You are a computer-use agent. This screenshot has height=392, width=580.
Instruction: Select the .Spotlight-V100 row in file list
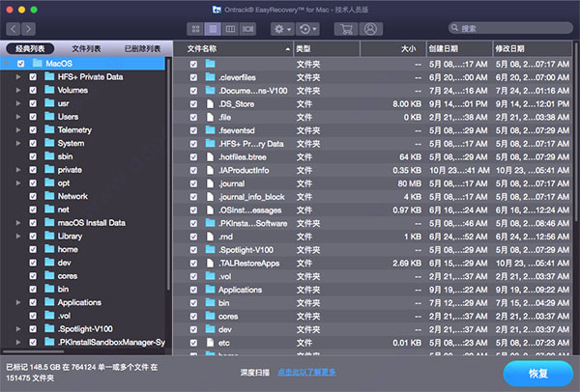pos(372,250)
